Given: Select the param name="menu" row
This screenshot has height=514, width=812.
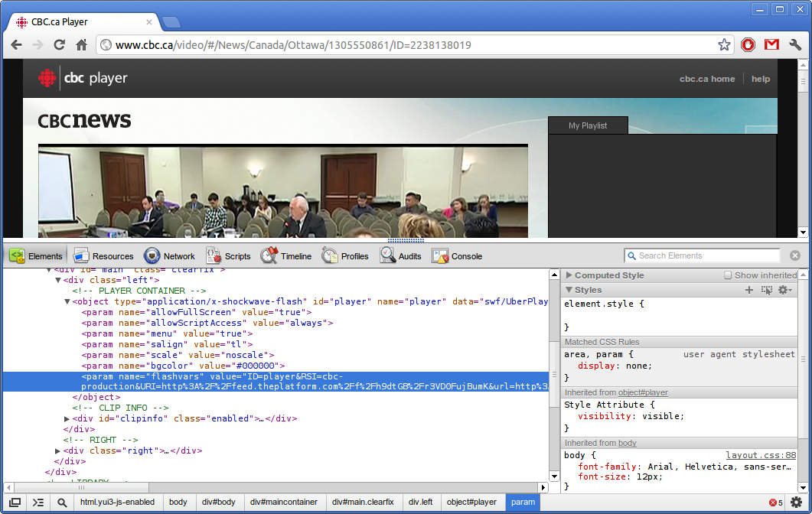Looking at the screenshot, I should (x=168, y=333).
